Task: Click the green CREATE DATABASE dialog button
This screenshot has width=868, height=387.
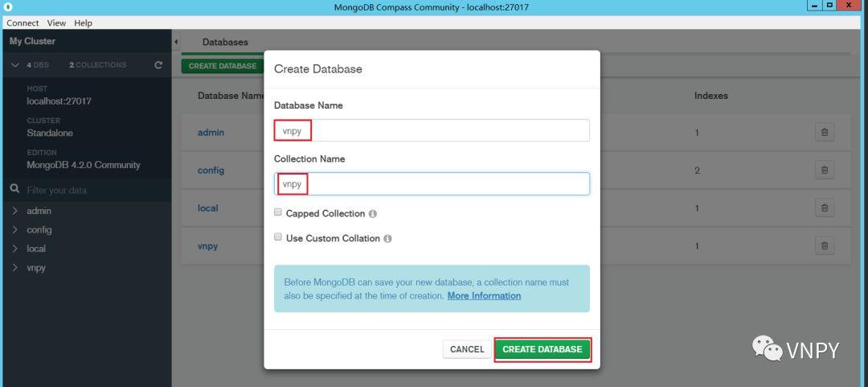Action: [542, 349]
